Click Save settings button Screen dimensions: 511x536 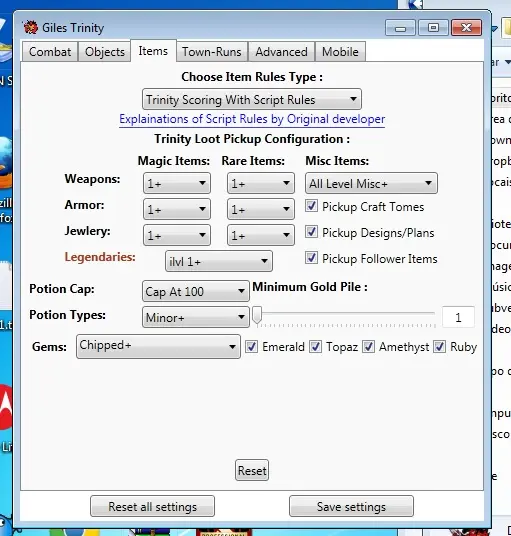[x=351, y=506]
